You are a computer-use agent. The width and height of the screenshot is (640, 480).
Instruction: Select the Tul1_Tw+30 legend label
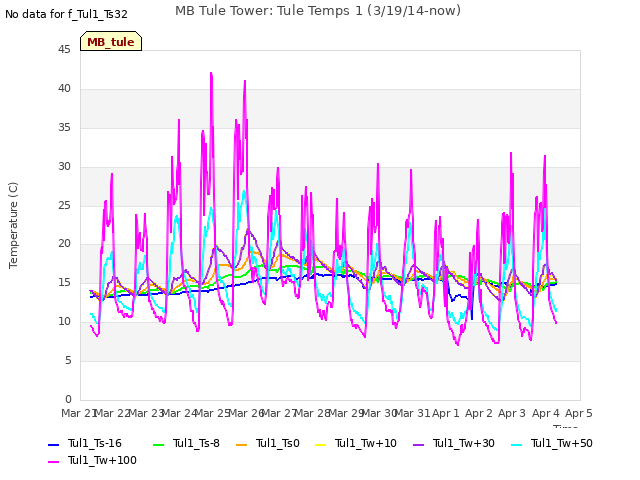pyautogui.click(x=464, y=444)
